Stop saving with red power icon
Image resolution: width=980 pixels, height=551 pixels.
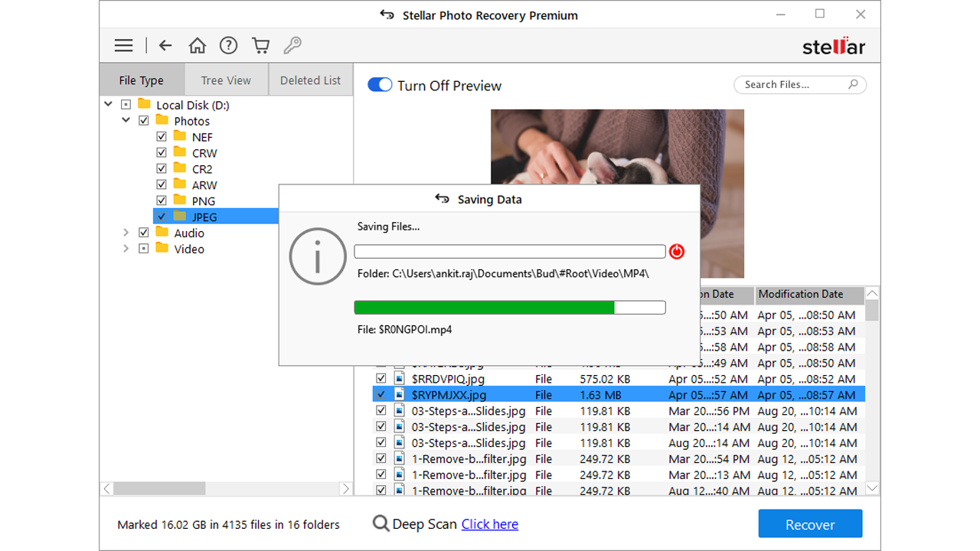[x=677, y=252]
